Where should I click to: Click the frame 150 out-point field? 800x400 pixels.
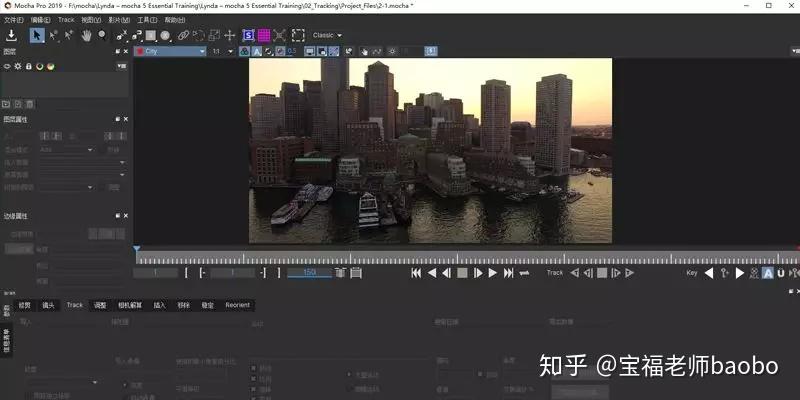click(x=309, y=273)
